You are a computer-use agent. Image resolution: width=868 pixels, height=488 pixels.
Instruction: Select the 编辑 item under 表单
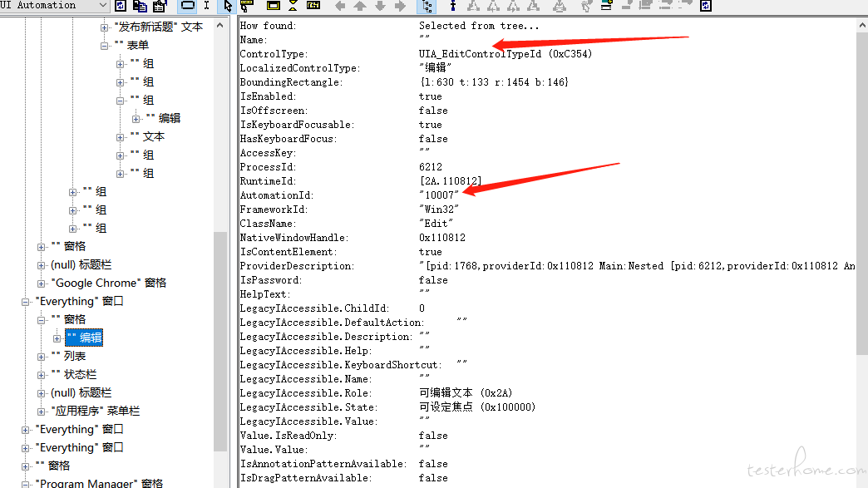[x=163, y=118]
